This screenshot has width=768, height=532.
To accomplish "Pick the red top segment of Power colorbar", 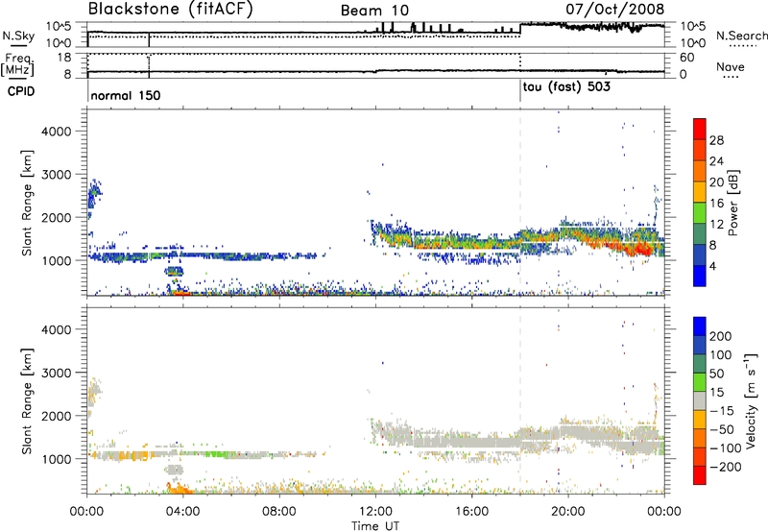I will click(x=700, y=129).
